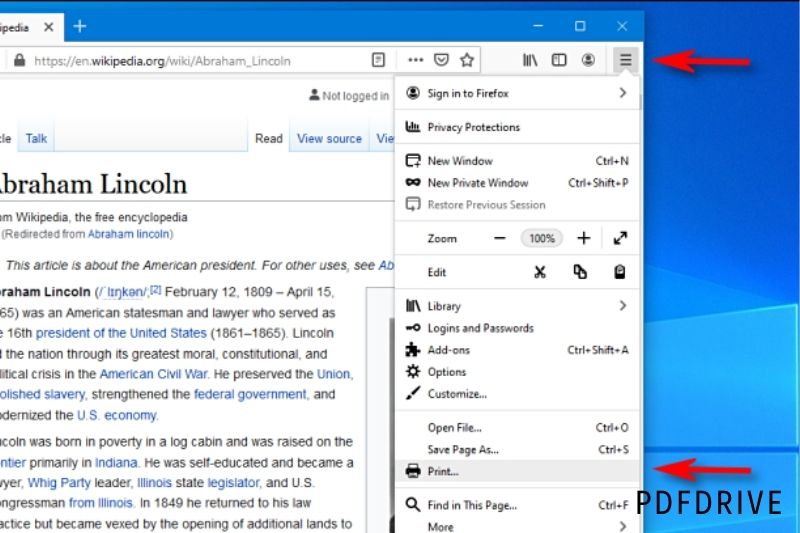Select Print... from the menu
The width and height of the screenshot is (800, 533).
[x=517, y=471]
